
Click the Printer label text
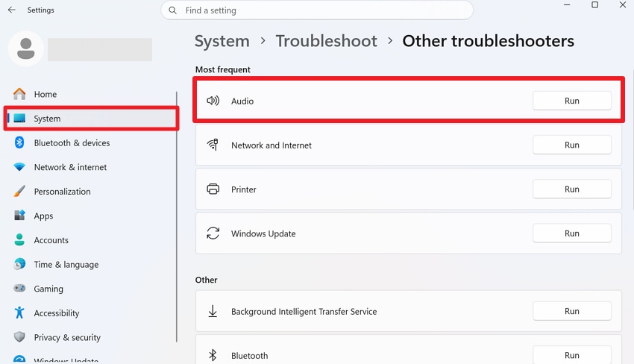pyautogui.click(x=244, y=189)
